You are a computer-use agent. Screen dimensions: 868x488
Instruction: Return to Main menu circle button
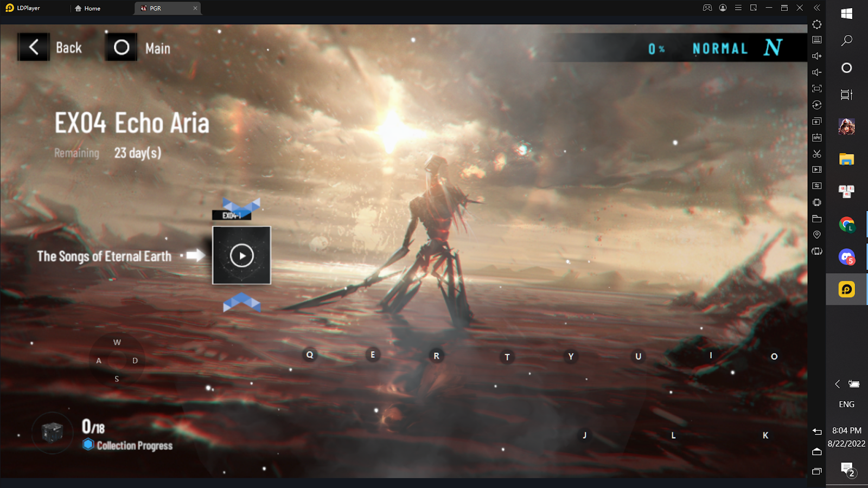(x=121, y=47)
